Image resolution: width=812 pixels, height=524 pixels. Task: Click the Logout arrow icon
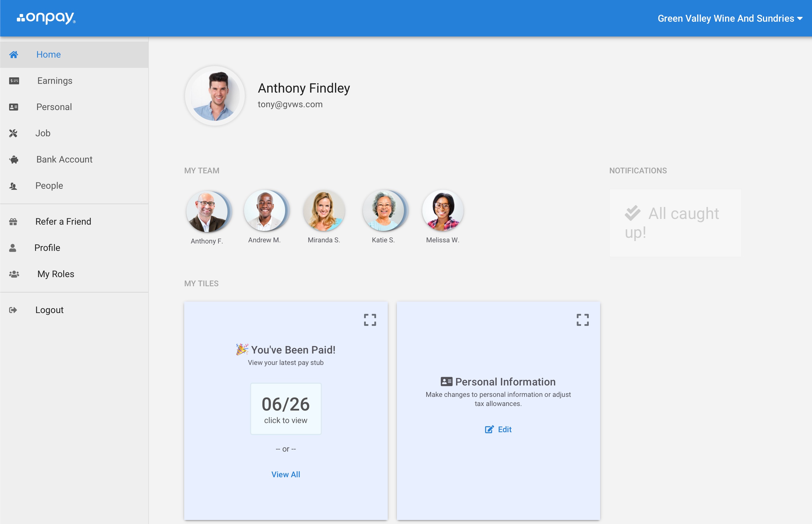pyautogui.click(x=13, y=310)
